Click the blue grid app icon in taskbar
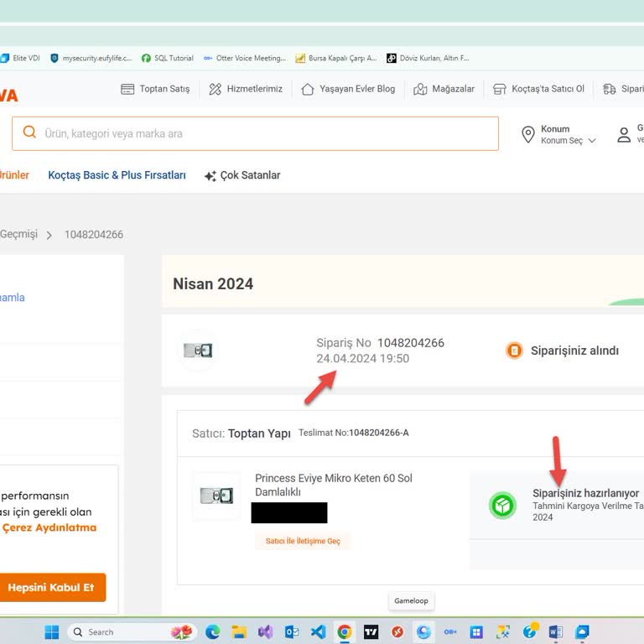 476,631
